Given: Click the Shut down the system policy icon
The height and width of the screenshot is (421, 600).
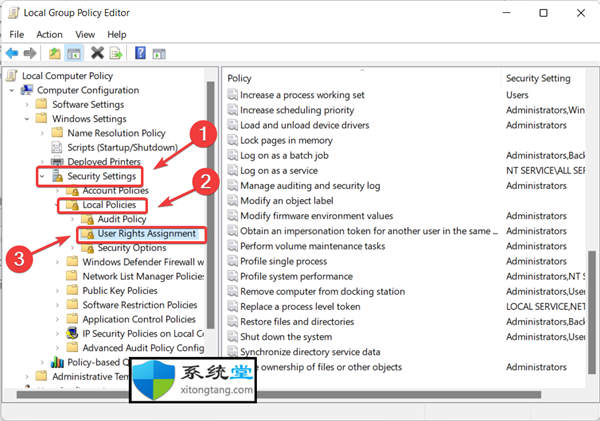Looking at the screenshot, I should (232, 336).
